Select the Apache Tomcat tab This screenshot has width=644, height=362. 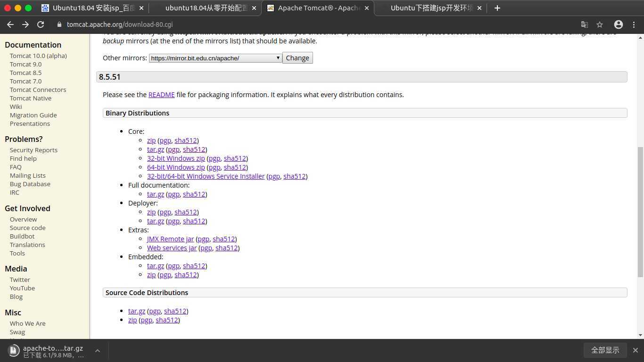(x=318, y=8)
